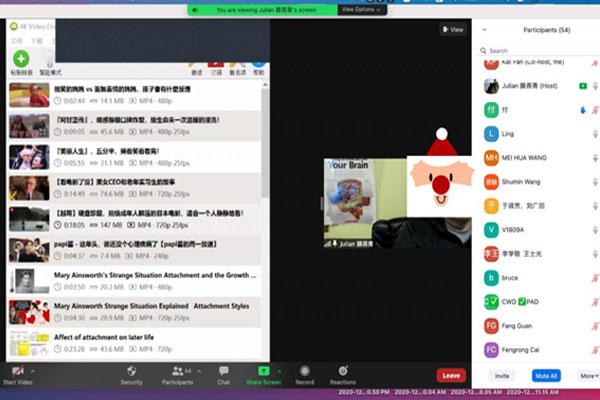Click the blue Mute All button
Image resolution: width=600 pixels, height=400 pixels.
click(546, 376)
